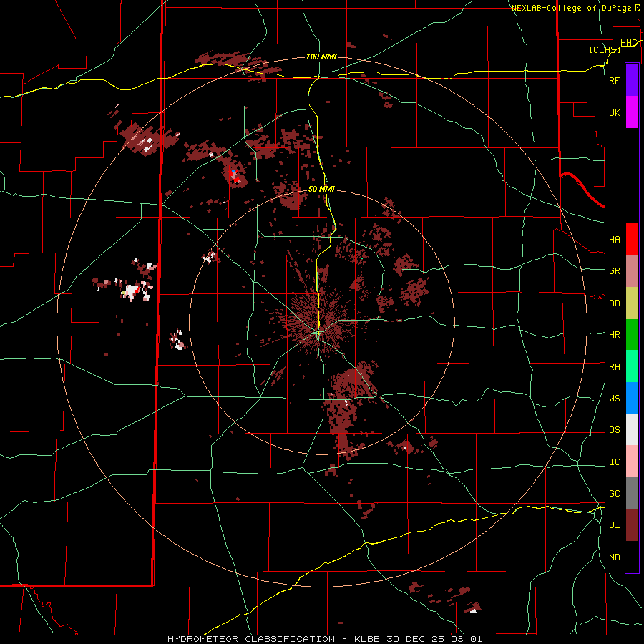Click the IC legend label
644x644 pixels.
click(x=615, y=462)
